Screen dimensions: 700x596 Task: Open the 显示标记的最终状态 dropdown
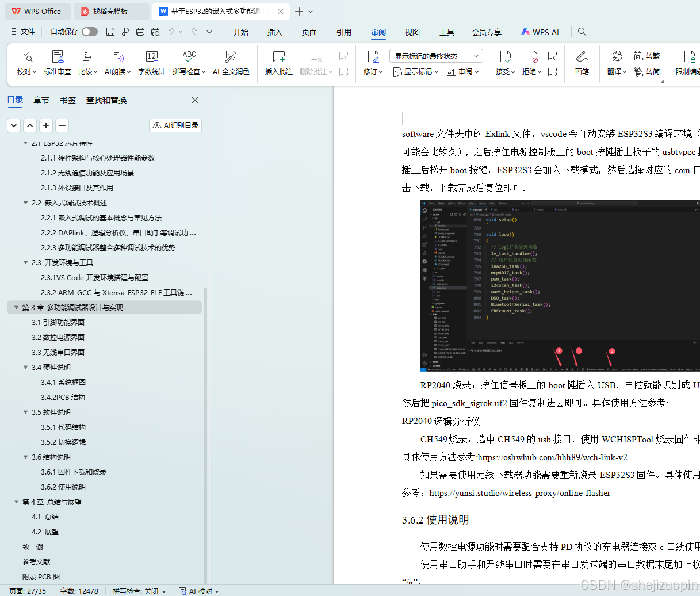click(x=437, y=55)
